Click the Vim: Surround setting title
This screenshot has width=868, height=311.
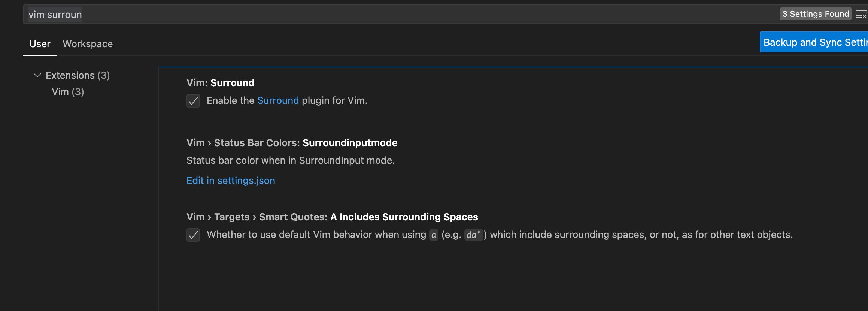pos(220,82)
